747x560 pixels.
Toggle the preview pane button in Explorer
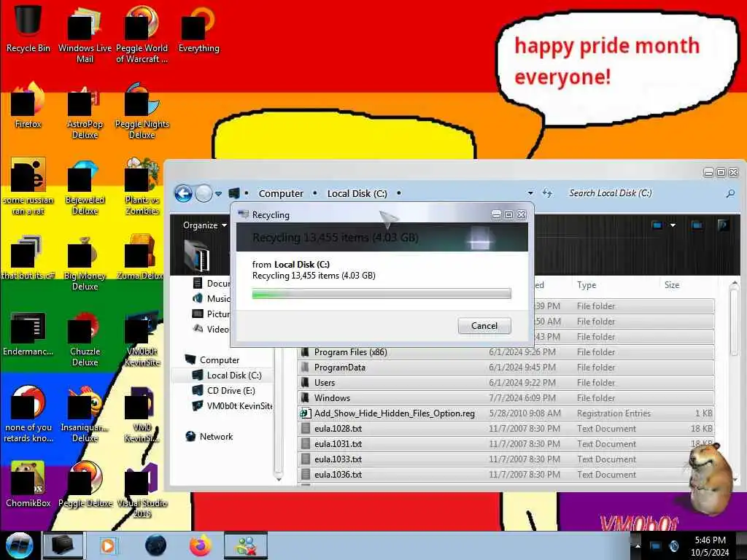click(x=697, y=225)
